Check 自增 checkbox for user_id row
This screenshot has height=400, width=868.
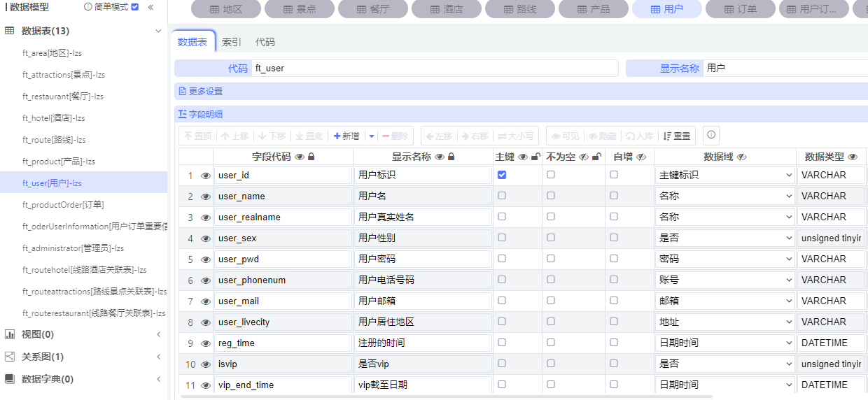coord(614,175)
